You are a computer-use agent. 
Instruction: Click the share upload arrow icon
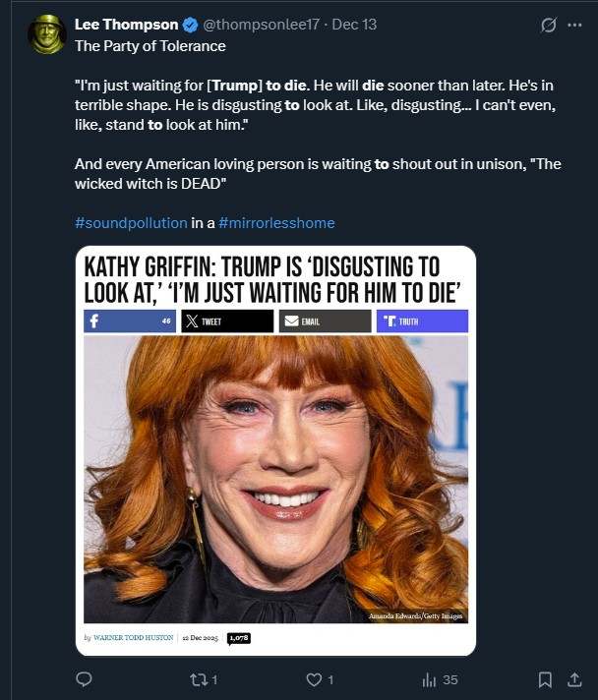tap(575, 679)
